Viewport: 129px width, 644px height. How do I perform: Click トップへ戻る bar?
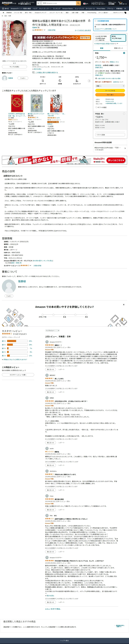pyautogui.click(x=64, y=640)
